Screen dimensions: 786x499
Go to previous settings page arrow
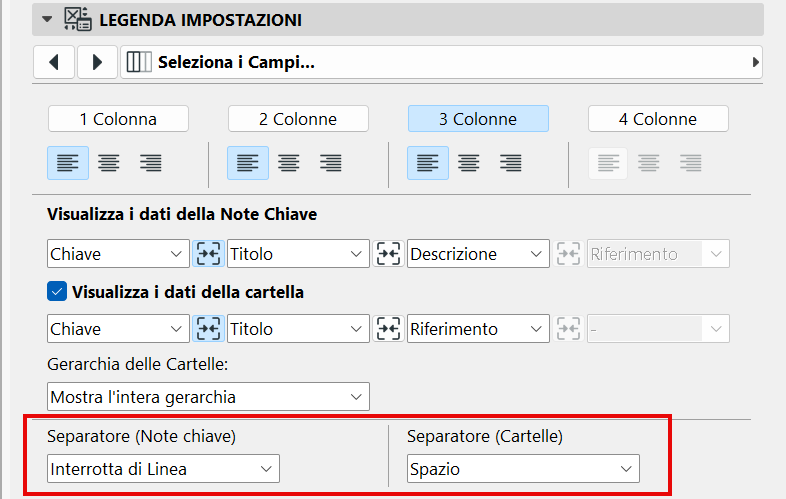54,62
